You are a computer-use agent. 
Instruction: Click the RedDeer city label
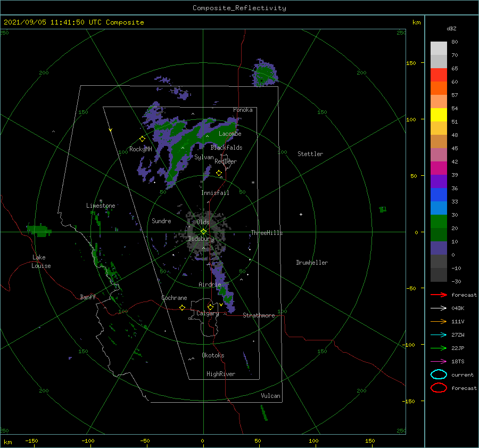pyautogui.click(x=226, y=161)
